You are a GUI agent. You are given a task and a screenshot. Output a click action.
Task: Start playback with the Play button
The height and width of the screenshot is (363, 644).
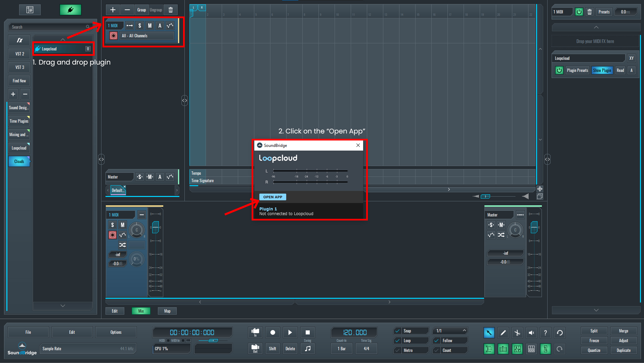click(x=290, y=332)
